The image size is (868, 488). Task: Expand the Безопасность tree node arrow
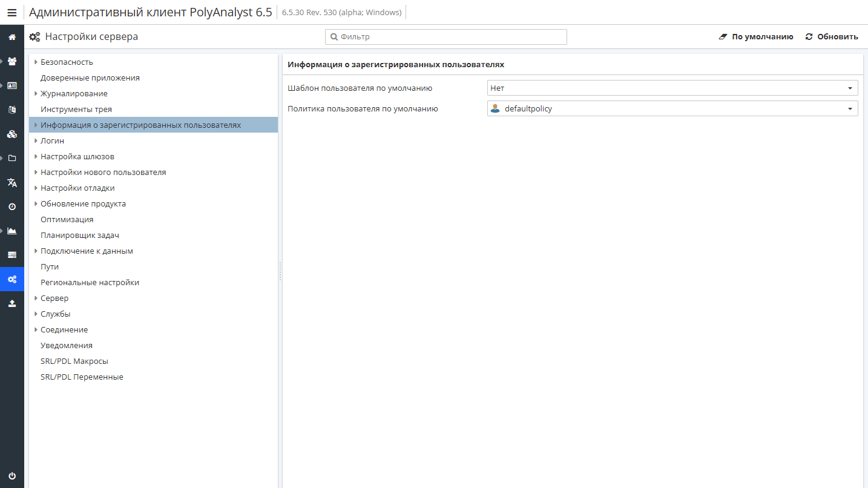pyautogui.click(x=36, y=62)
